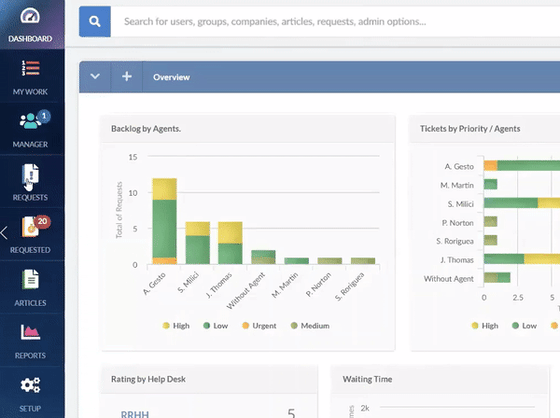Click P. Norton bar in Backlog chart

tap(330, 261)
